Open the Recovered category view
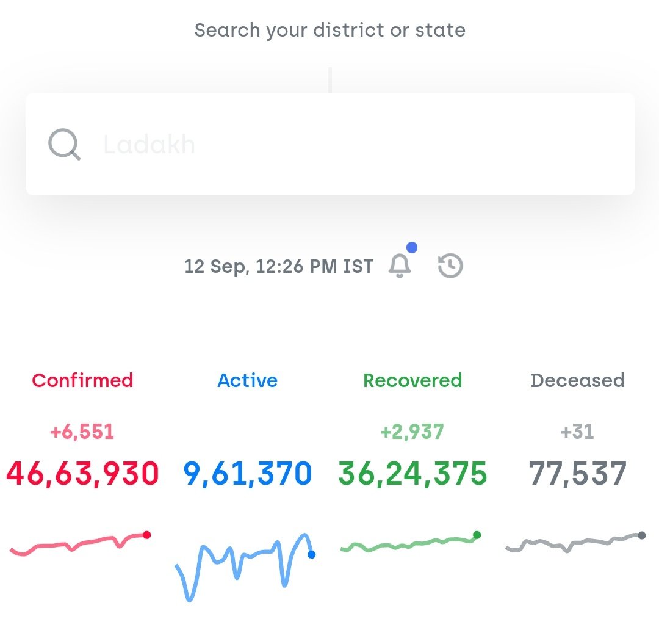 click(x=412, y=380)
